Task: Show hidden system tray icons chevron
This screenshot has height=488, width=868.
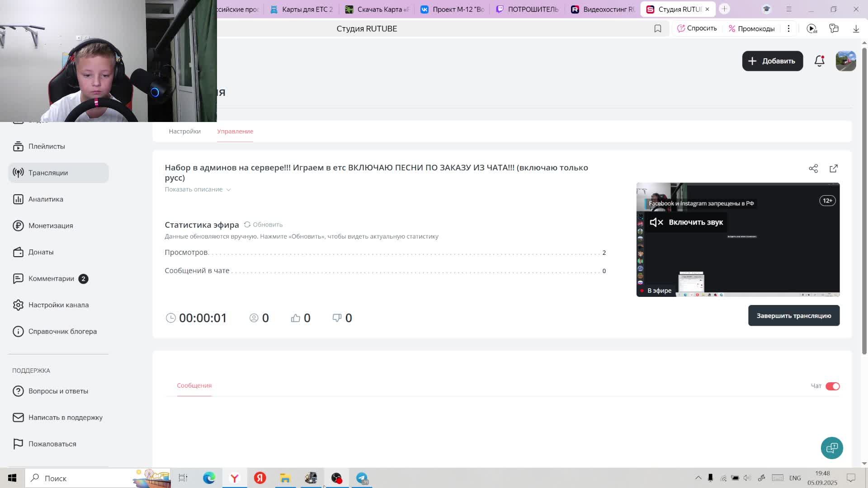Action: (x=698, y=478)
